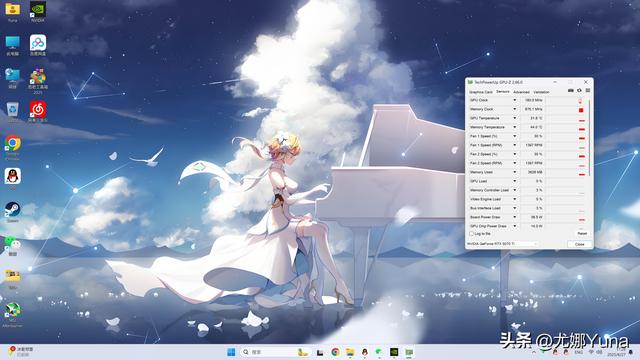640x360 pixels.
Task: Click the GPU-Z refresh icon
Action: (x=579, y=91)
